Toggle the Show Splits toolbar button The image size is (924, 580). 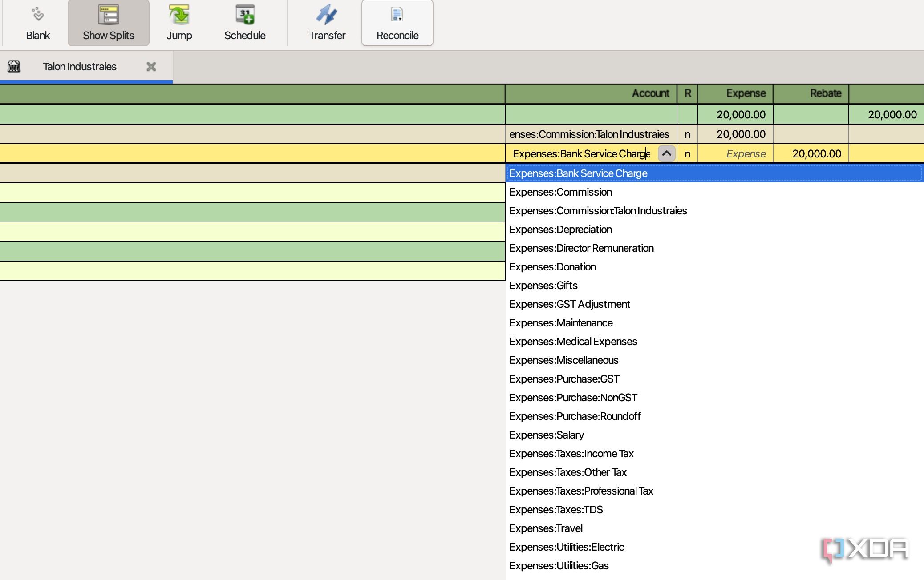108,23
